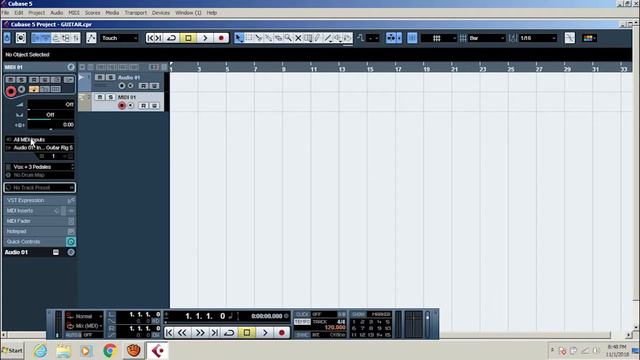
Task: Fast forward in the transport panel
Action: click(200, 333)
